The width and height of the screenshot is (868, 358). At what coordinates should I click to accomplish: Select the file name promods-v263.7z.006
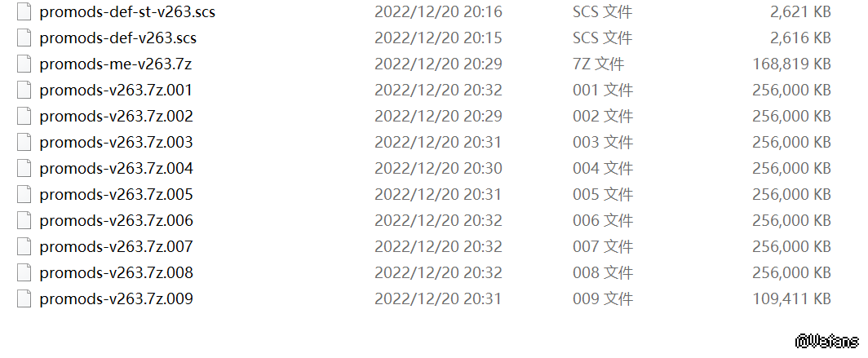pos(116,221)
